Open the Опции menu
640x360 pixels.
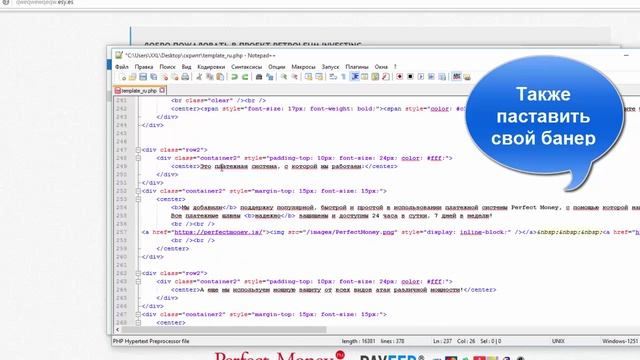277,67
